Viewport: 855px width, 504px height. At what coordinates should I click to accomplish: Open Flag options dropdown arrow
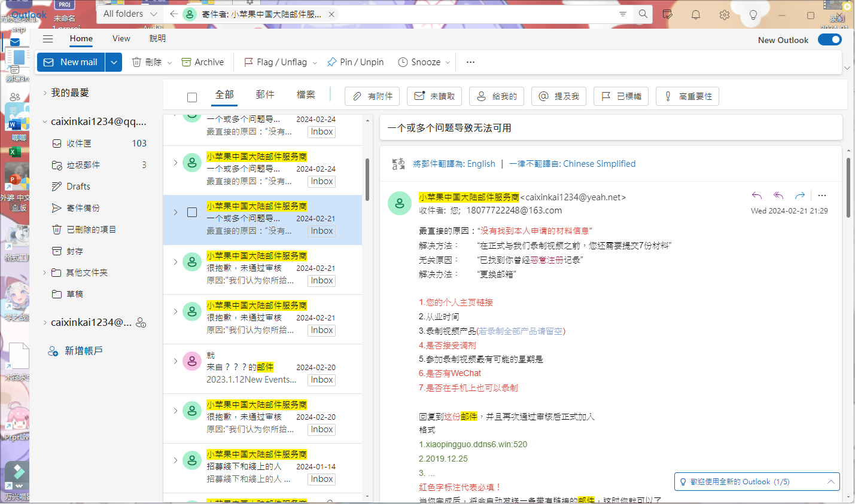315,63
